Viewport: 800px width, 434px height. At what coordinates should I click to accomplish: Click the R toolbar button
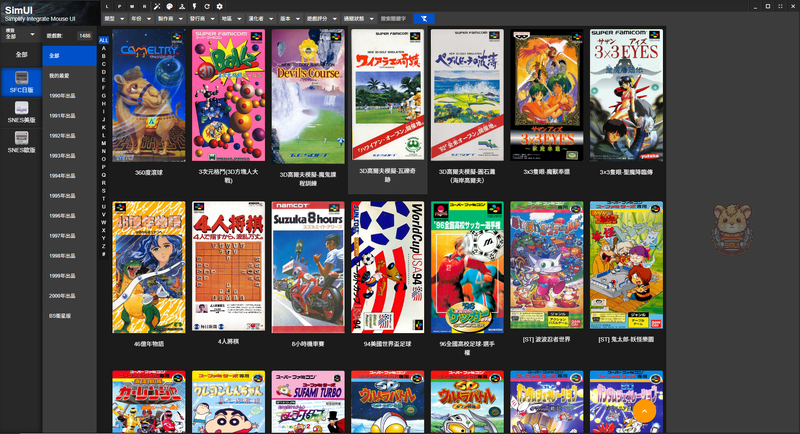pyautogui.click(x=144, y=6)
